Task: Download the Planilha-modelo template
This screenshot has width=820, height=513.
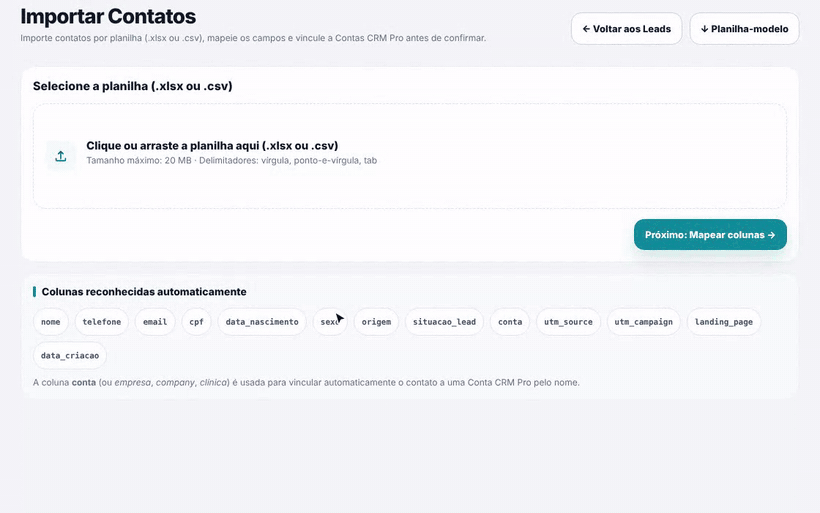Action: [x=744, y=29]
